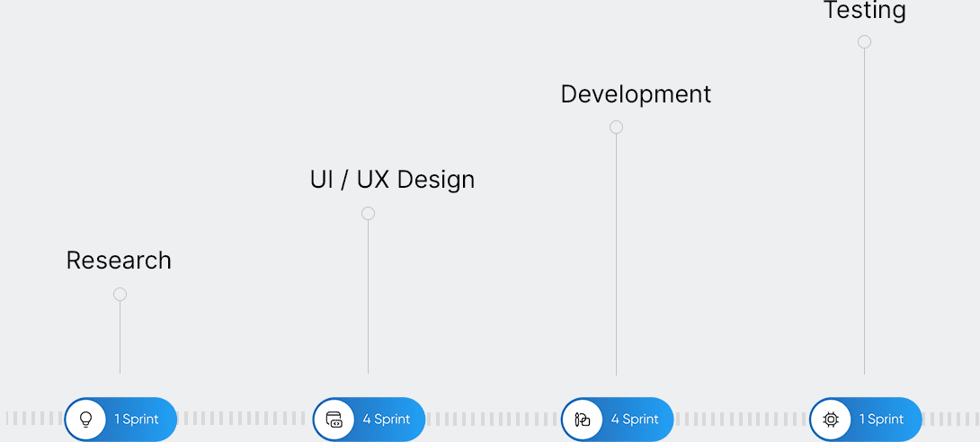Open the Research phase heading
Image resolution: width=980 pixels, height=442 pixels.
(x=119, y=261)
